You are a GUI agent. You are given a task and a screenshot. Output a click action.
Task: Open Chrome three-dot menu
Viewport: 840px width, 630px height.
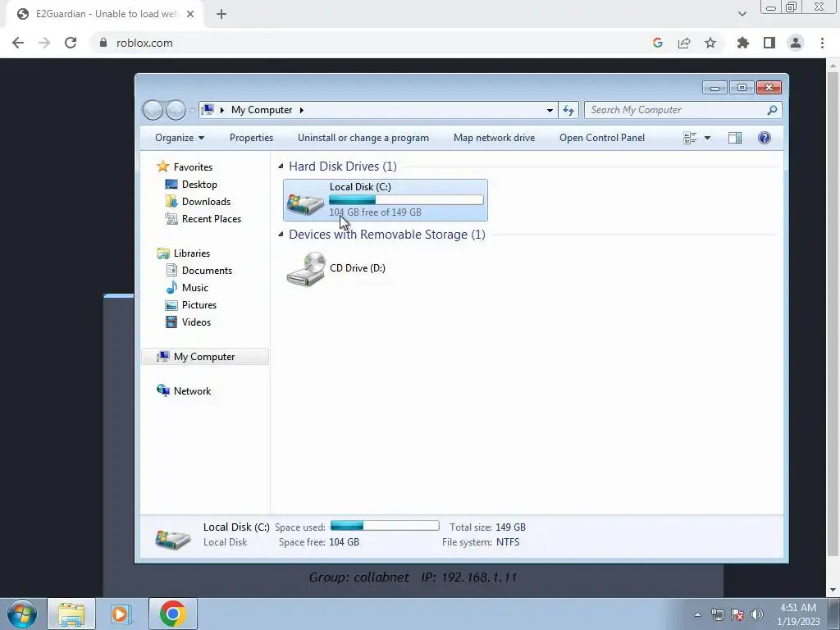[822, 43]
